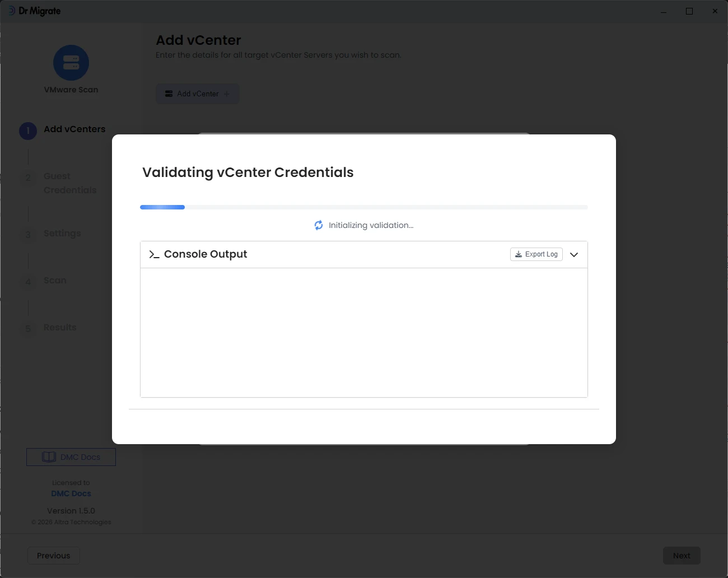Click the Export Log button
This screenshot has height=578, width=728.
[536, 254]
